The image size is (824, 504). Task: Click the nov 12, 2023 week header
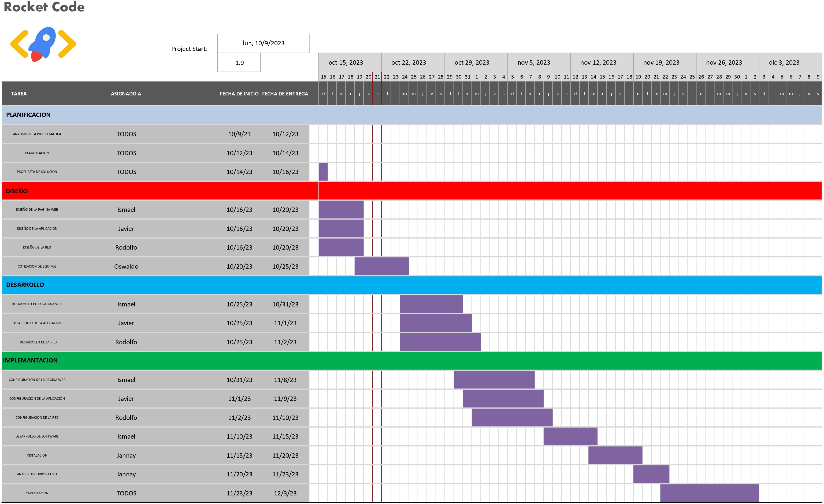point(602,62)
